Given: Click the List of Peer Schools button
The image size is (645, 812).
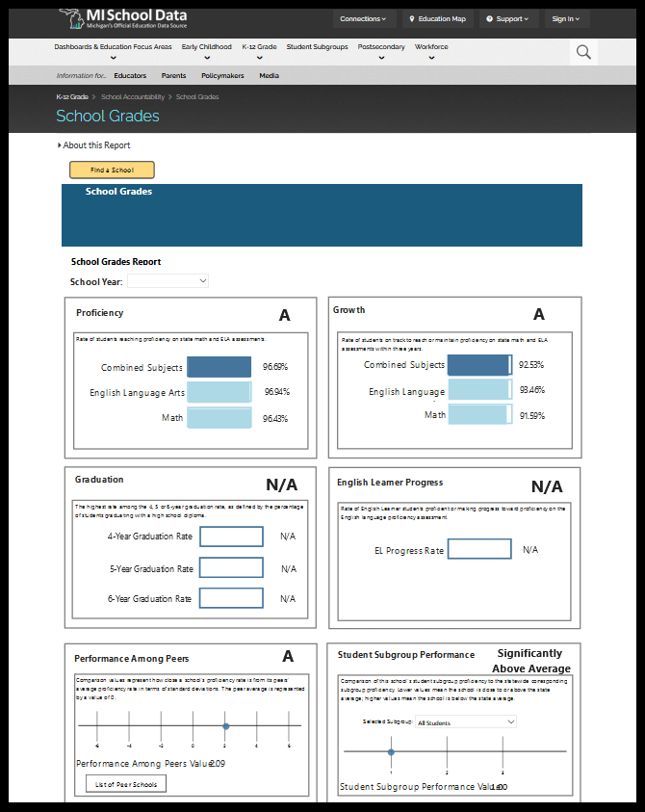Looking at the screenshot, I should pos(126,784).
